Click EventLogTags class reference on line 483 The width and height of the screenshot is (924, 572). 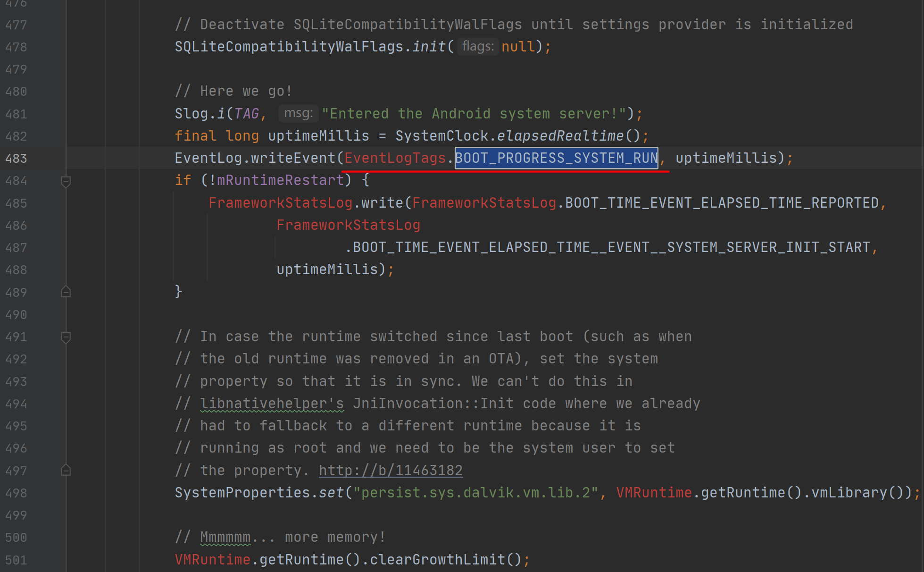pos(395,158)
